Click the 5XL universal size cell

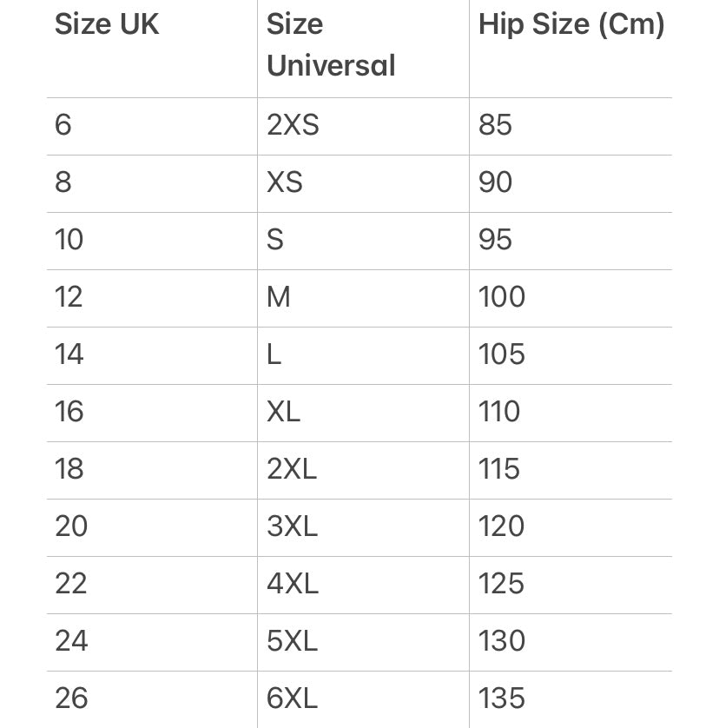(x=293, y=641)
